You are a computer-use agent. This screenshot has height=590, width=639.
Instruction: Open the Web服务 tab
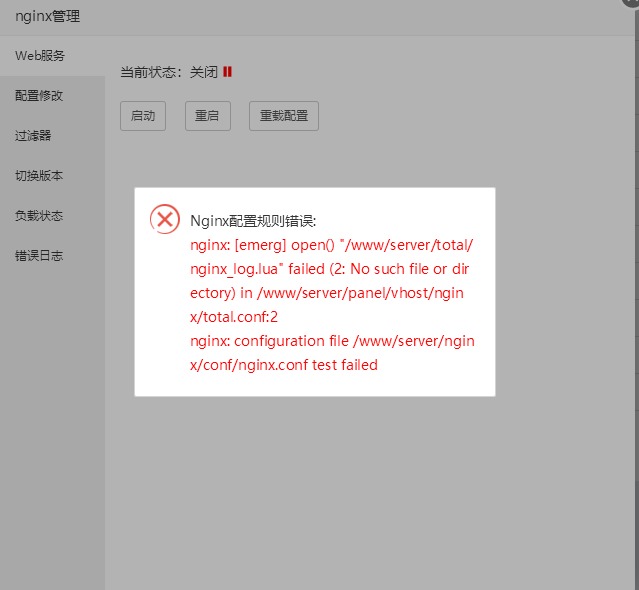click(x=52, y=56)
